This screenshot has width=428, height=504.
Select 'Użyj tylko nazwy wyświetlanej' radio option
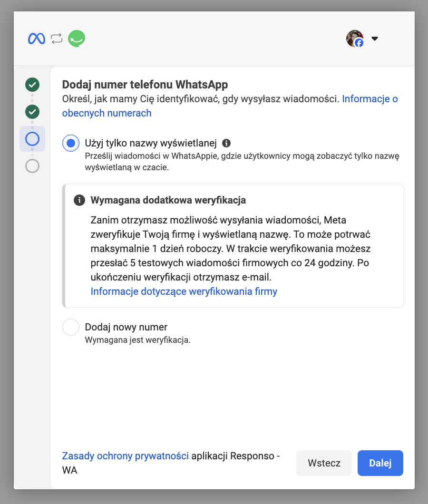(71, 143)
